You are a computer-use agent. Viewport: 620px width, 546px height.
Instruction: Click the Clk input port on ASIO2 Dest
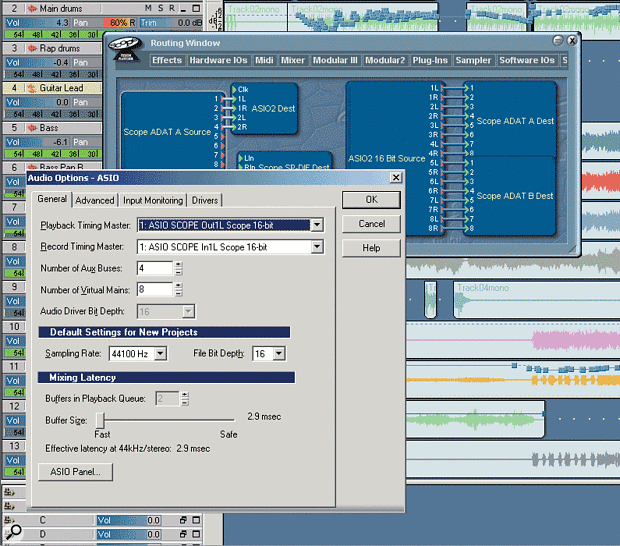coord(234,89)
